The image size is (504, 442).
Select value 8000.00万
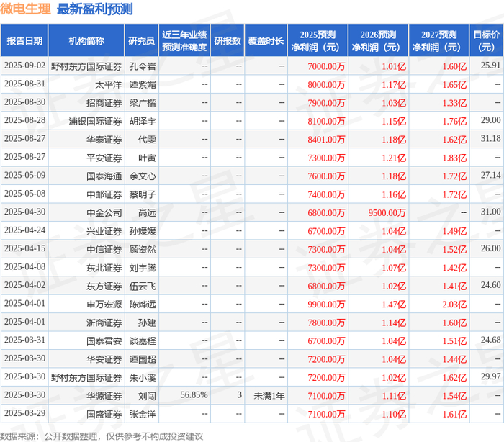coord(326,85)
